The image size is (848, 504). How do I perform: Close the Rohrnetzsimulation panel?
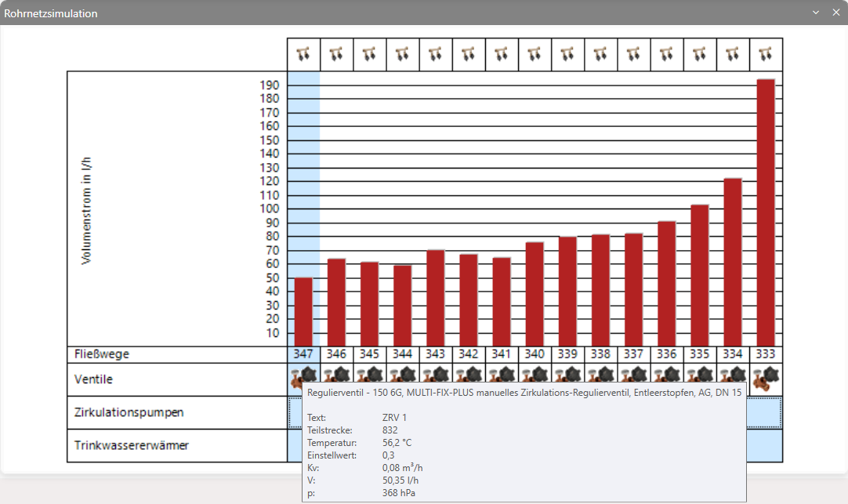pos(835,13)
